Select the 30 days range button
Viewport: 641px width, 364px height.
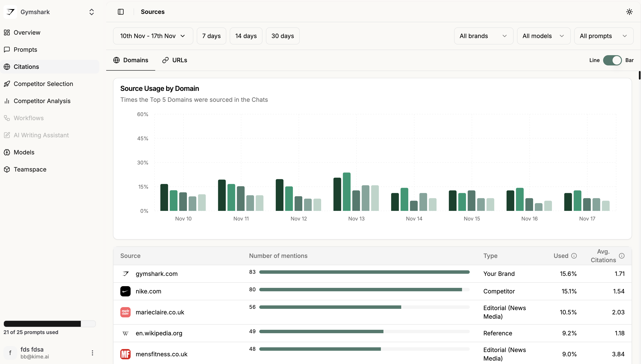[282, 36]
